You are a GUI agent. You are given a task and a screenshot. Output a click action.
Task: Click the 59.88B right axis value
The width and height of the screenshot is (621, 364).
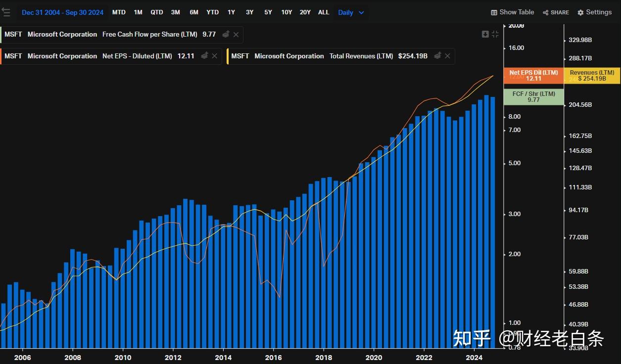(x=579, y=272)
